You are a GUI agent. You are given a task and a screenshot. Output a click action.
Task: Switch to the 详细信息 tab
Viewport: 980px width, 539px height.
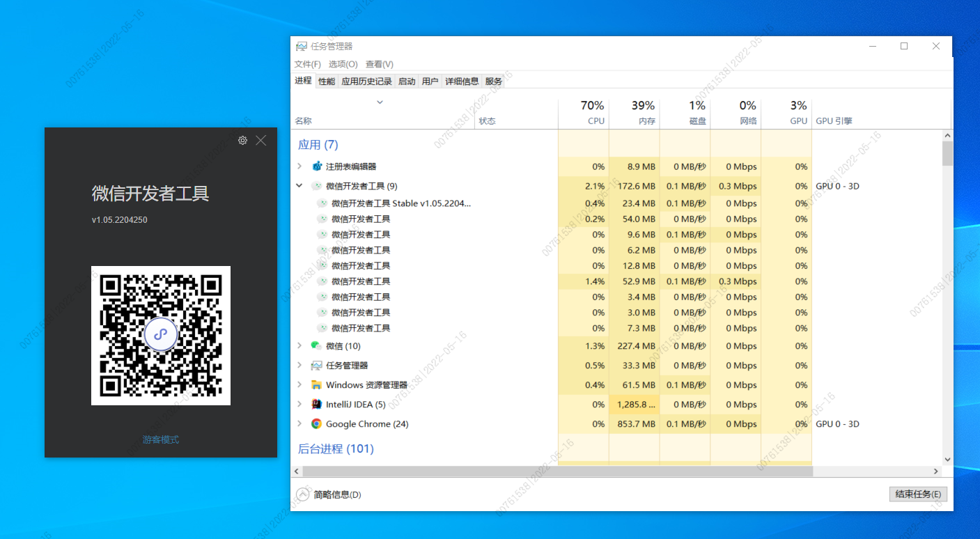(462, 81)
